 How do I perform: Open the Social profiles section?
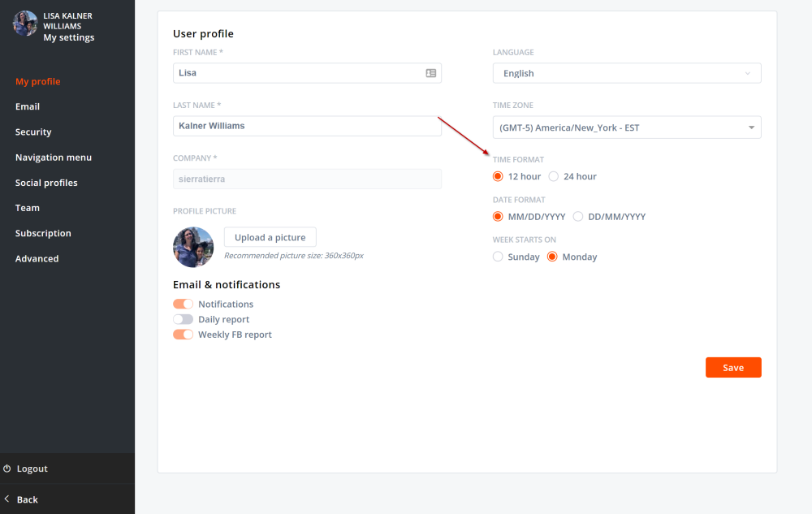tap(46, 183)
